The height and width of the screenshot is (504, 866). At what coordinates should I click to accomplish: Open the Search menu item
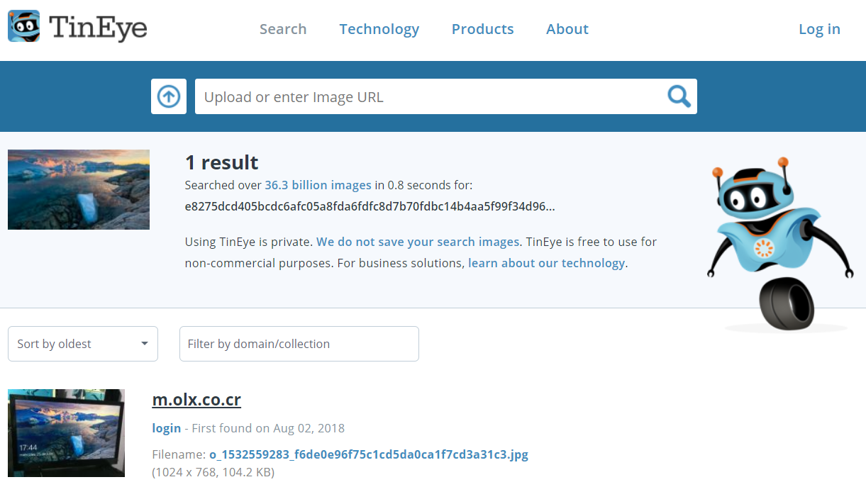283,29
